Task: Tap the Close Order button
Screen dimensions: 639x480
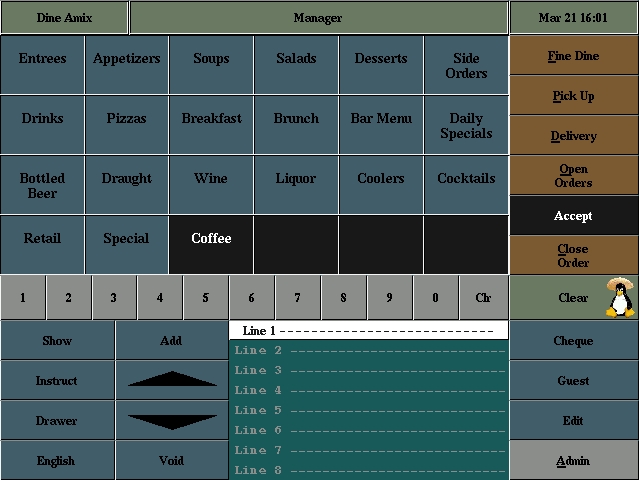Action: pos(573,255)
